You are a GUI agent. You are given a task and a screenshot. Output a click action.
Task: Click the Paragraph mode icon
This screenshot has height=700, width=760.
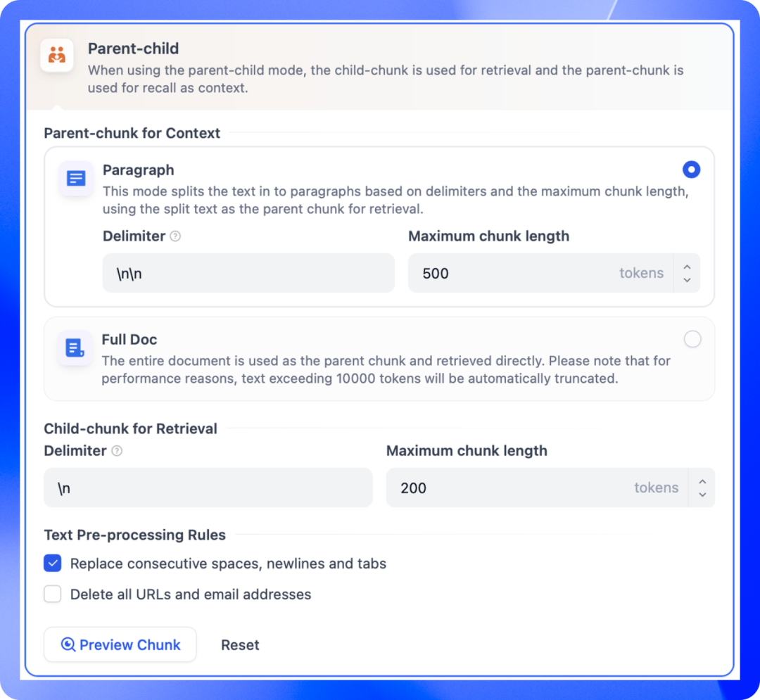tap(76, 178)
